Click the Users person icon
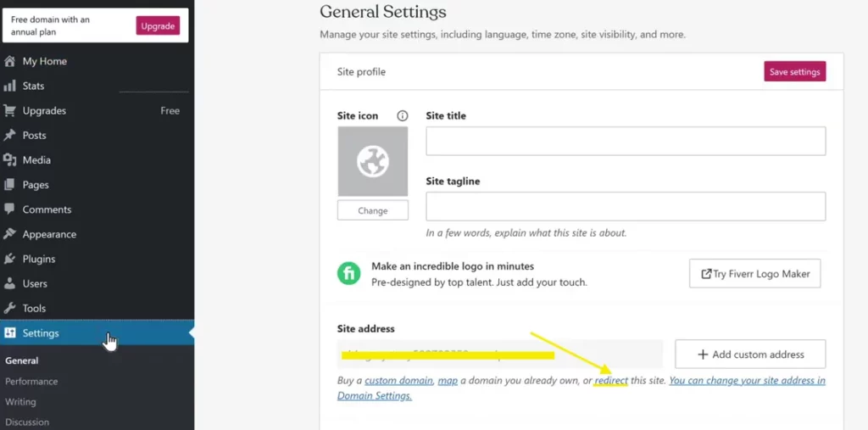 pyautogui.click(x=9, y=283)
